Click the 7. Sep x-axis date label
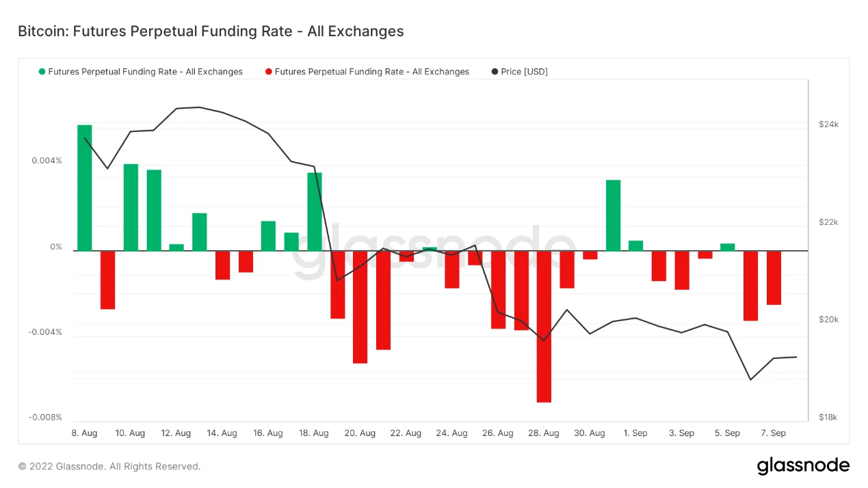Image resolution: width=868 pixels, height=488 pixels. click(774, 433)
